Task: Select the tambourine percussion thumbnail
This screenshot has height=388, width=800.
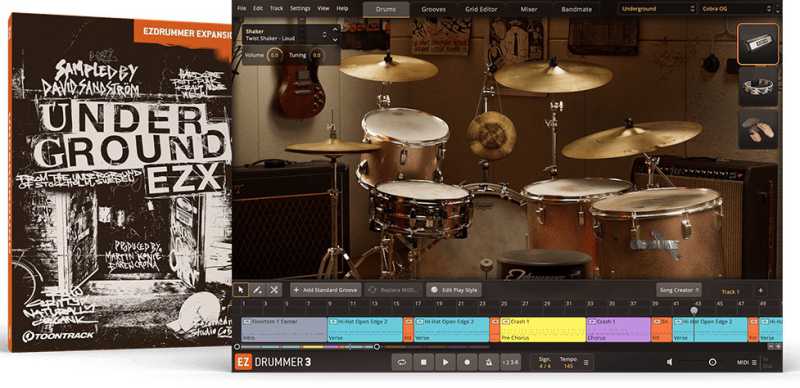Action: point(758,87)
